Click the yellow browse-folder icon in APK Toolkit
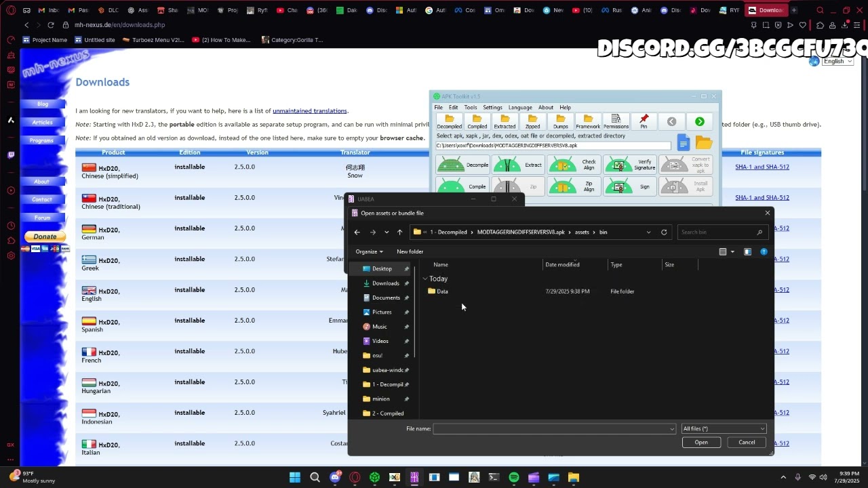The width and height of the screenshot is (868, 488). click(x=704, y=143)
